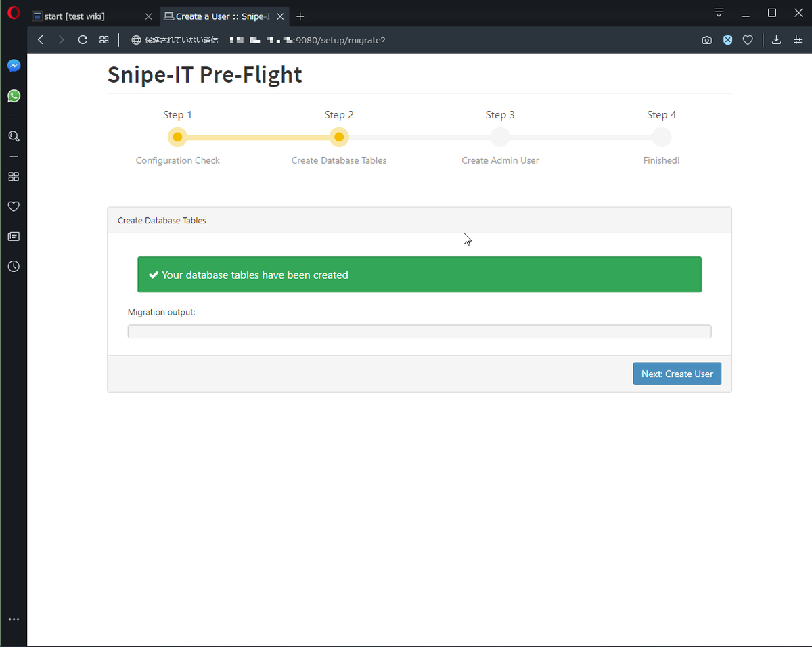Click the Configuration Check label
812x647 pixels.
coord(178,160)
